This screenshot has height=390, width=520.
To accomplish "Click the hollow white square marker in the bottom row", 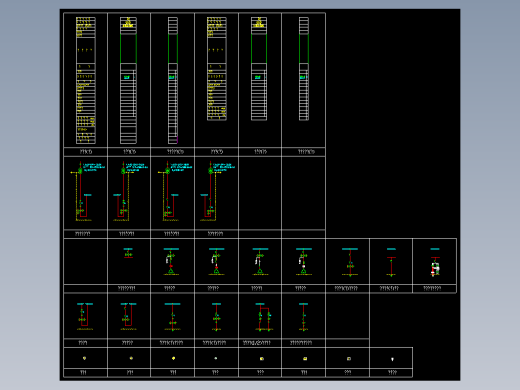I will (x=349, y=359).
